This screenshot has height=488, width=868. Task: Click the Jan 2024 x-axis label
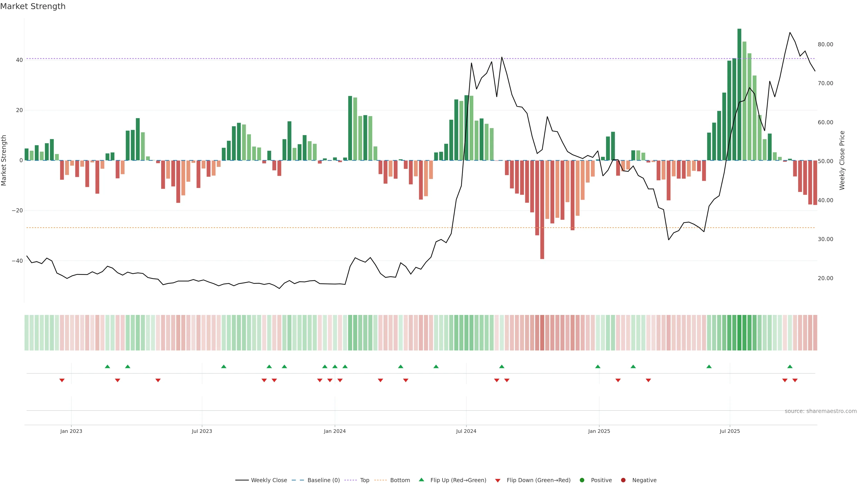pos(335,431)
